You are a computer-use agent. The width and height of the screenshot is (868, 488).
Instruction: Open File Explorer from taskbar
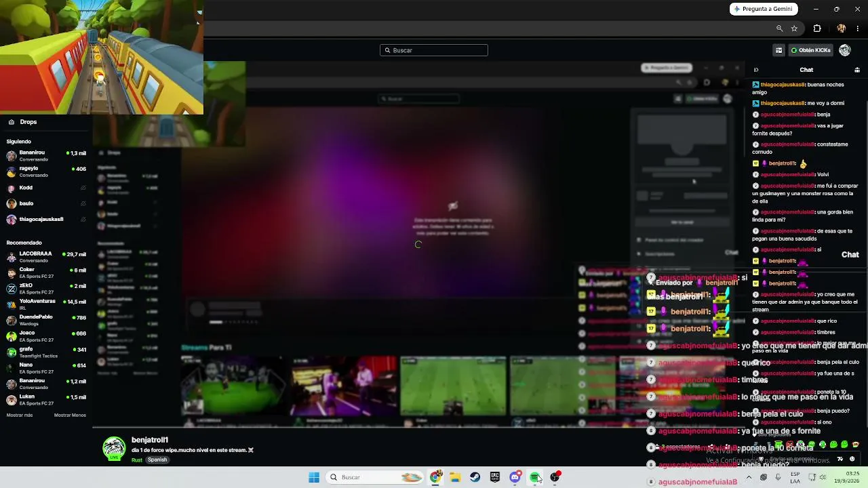tap(455, 477)
